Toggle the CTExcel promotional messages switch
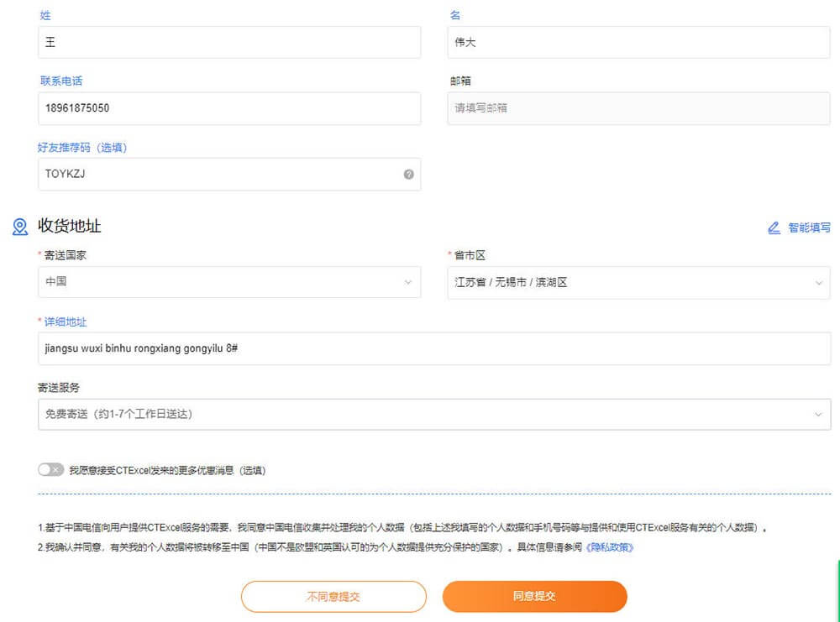Viewport: 840px width, 622px height. pos(50,470)
